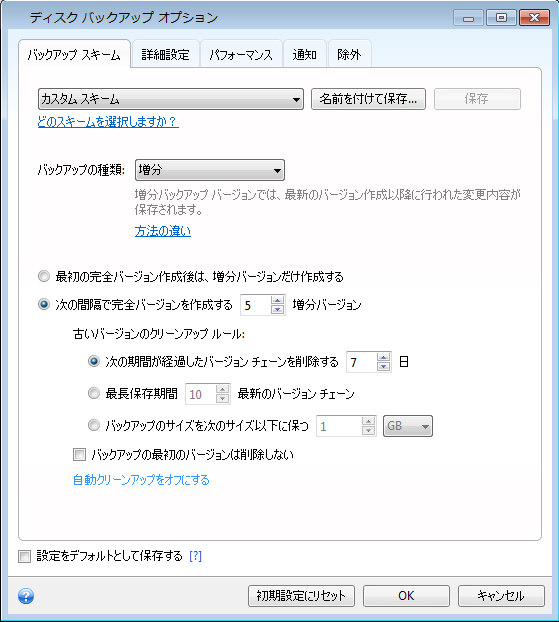Select the 最長保存期間 radio button
The image size is (559, 622).
[x=94, y=394]
